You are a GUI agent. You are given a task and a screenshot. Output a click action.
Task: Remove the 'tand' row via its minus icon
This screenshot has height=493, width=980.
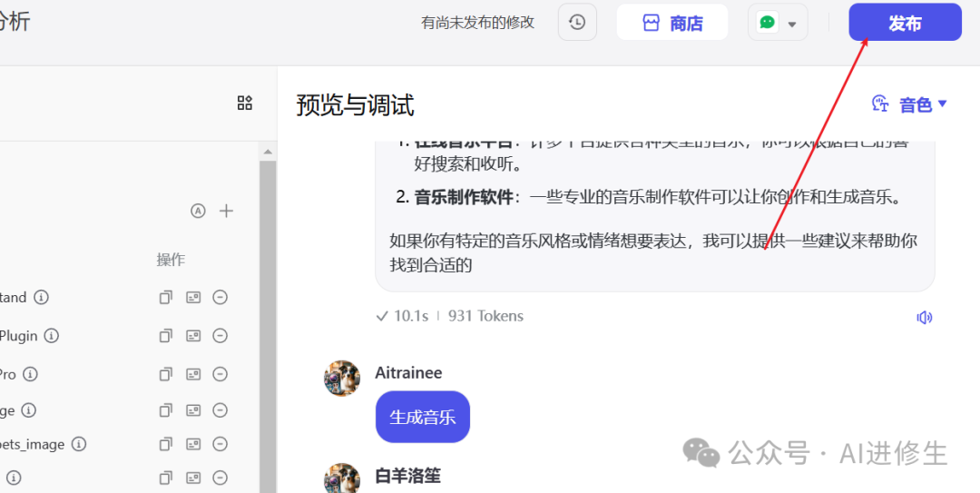pyautogui.click(x=220, y=298)
